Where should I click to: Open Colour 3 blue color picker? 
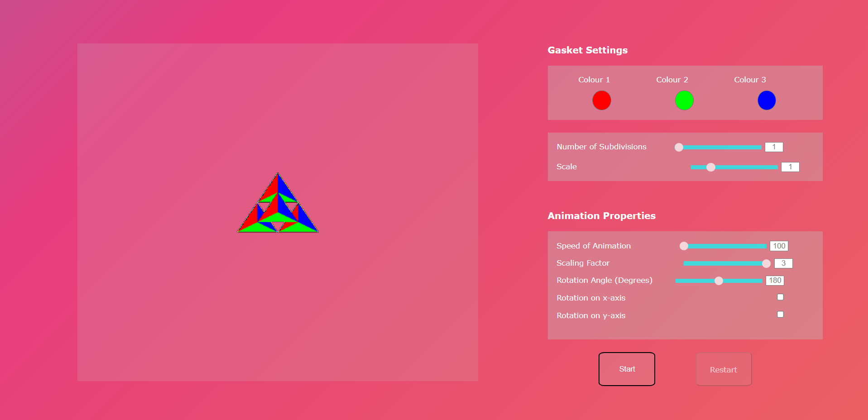click(766, 100)
